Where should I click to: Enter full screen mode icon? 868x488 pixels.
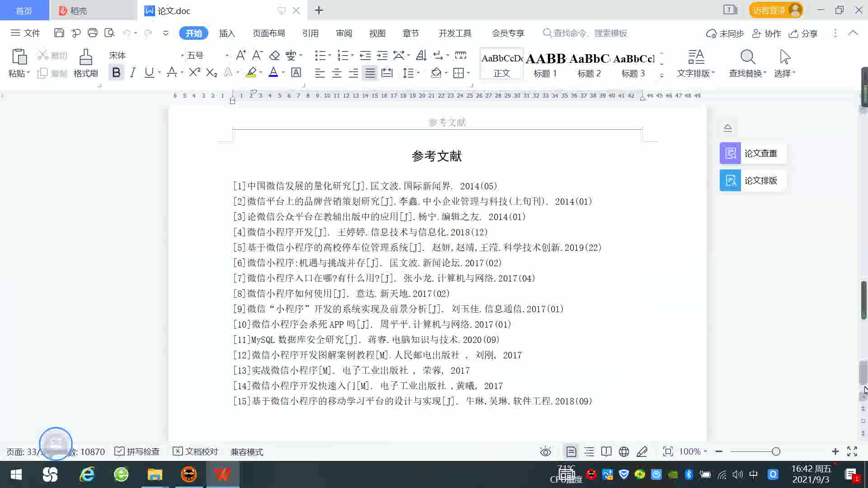tap(852, 451)
